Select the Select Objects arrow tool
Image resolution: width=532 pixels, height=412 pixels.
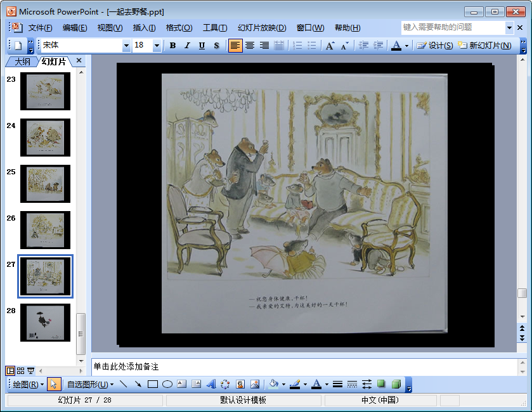54,384
